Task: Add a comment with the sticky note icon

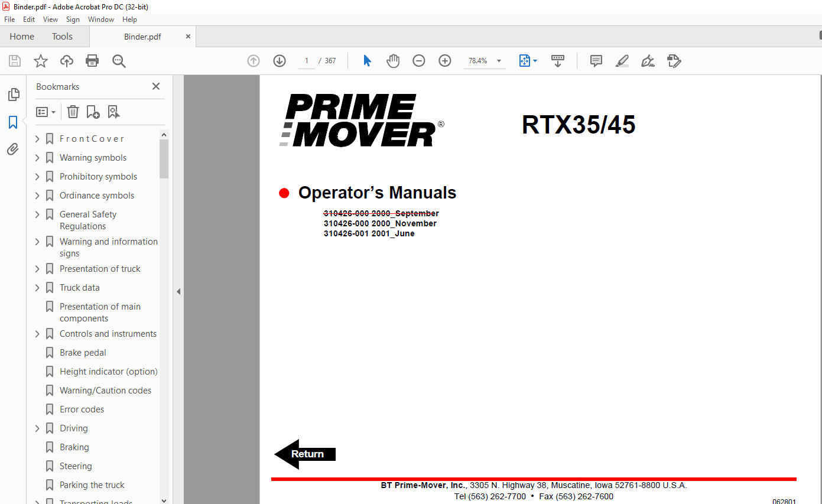Action: (596, 61)
